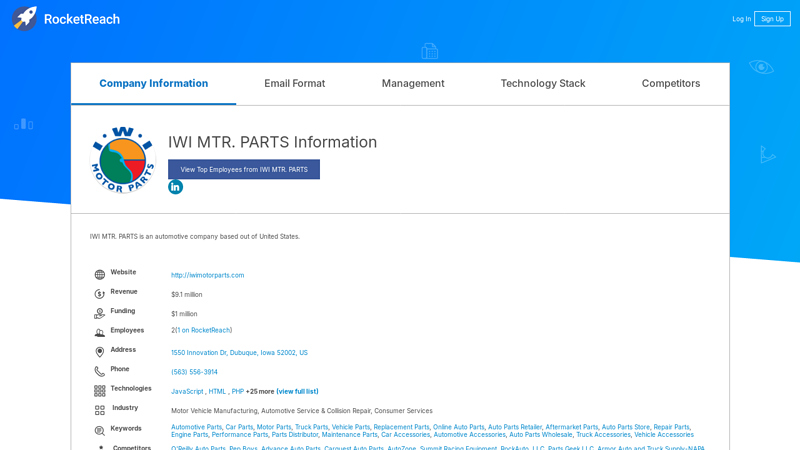Viewport: 800px width, 450px height.
Task: Click the Car Parts keyword
Action: (x=239, y=427)
